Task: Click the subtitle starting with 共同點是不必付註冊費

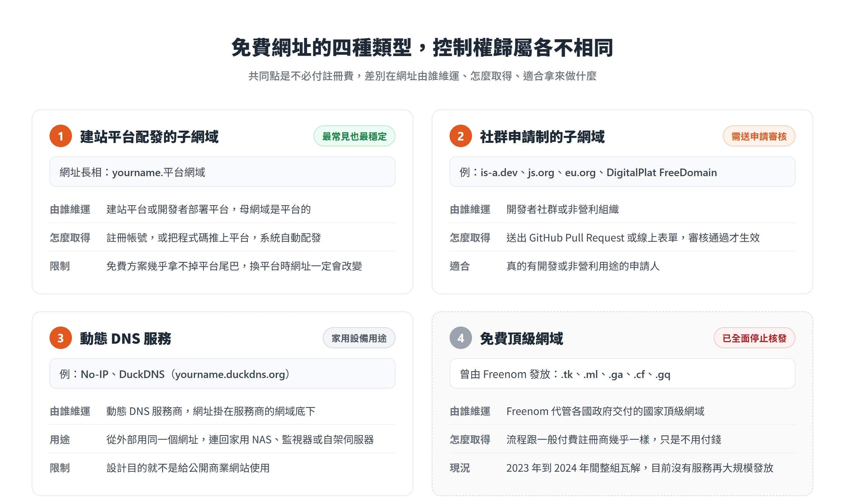Action: coord(422,76)
